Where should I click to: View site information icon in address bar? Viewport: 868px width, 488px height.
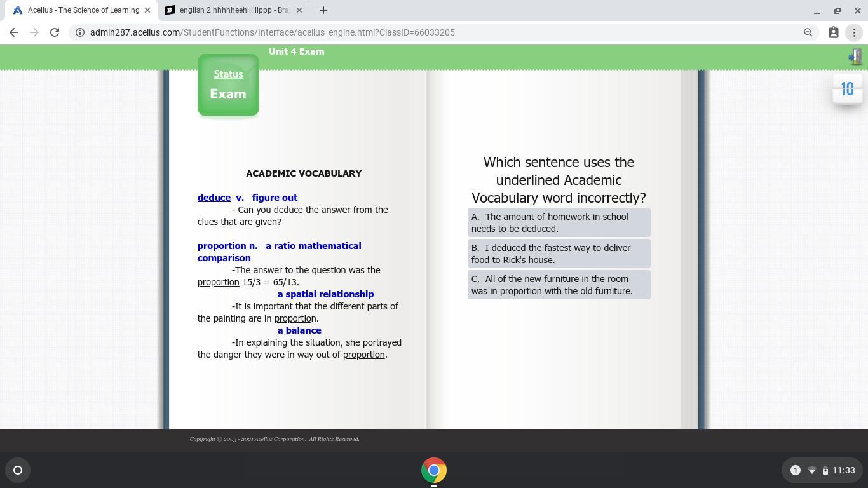(x=79, y=32)
